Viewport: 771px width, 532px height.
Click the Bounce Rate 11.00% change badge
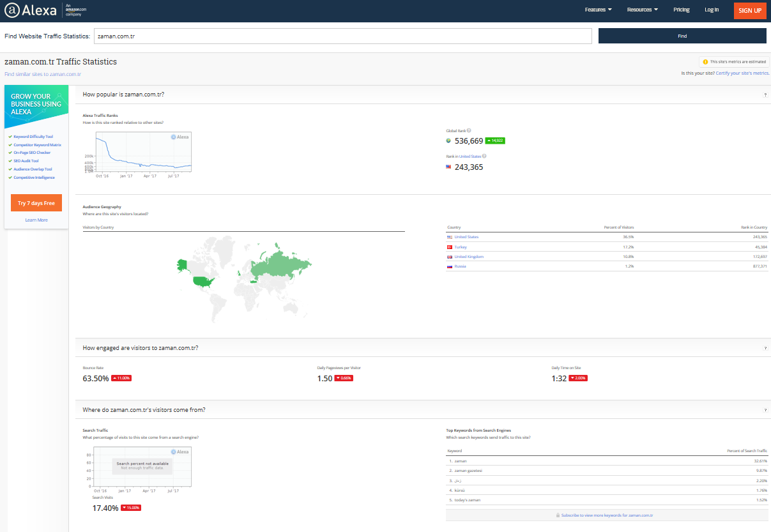[121, 378]
